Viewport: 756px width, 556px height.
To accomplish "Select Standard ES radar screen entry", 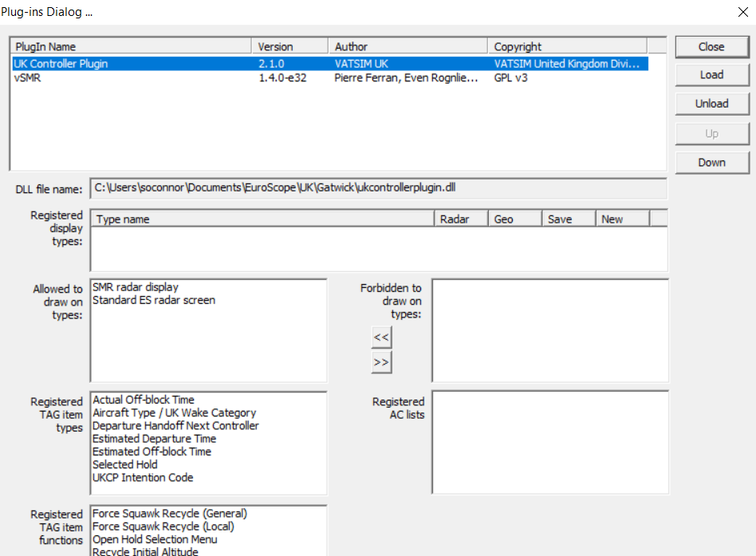I will pos(154,300).
